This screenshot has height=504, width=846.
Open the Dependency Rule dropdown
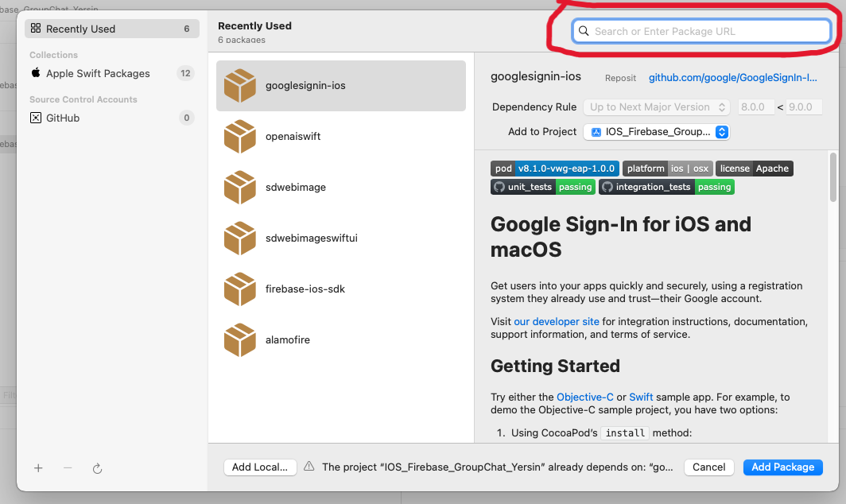pyautogui.click(x=656, y=107)
